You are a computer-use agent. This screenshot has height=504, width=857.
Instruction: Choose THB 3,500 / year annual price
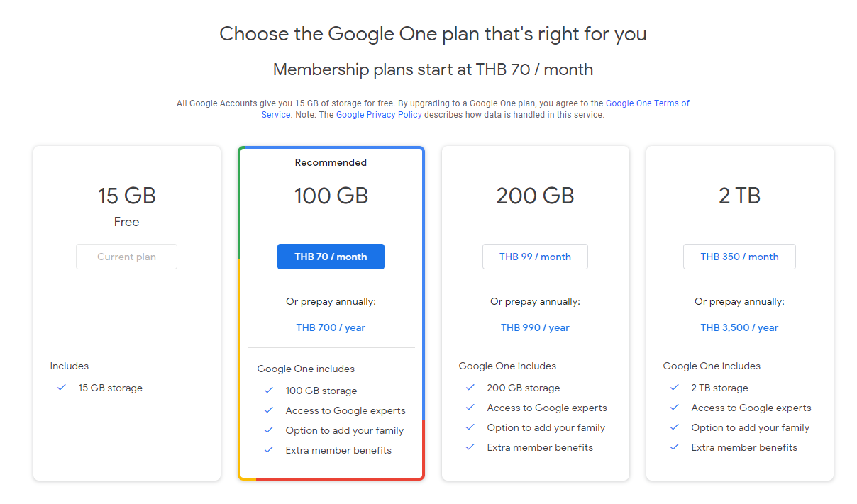pyautogui.click(x=739, y=327)
